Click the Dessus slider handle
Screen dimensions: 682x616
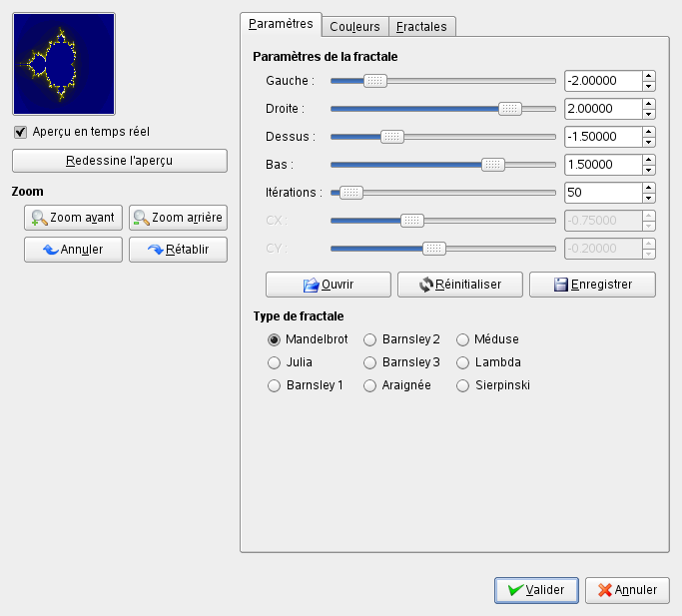[392, 137]
